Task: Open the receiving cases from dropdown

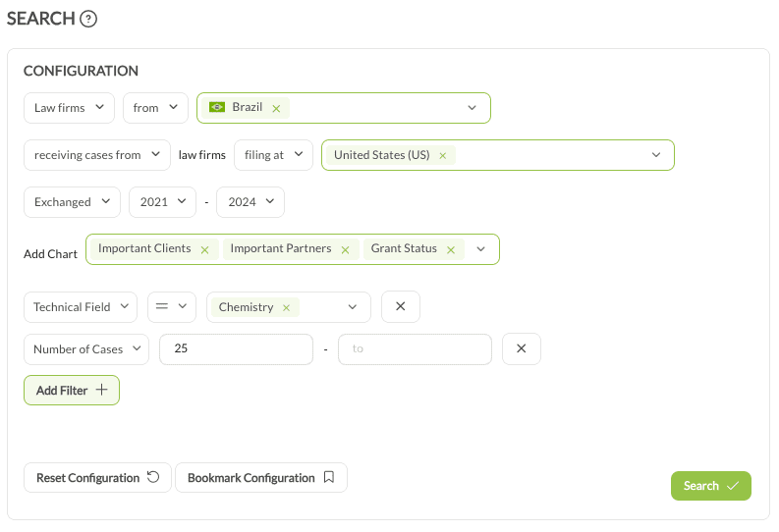Action: 97,155
